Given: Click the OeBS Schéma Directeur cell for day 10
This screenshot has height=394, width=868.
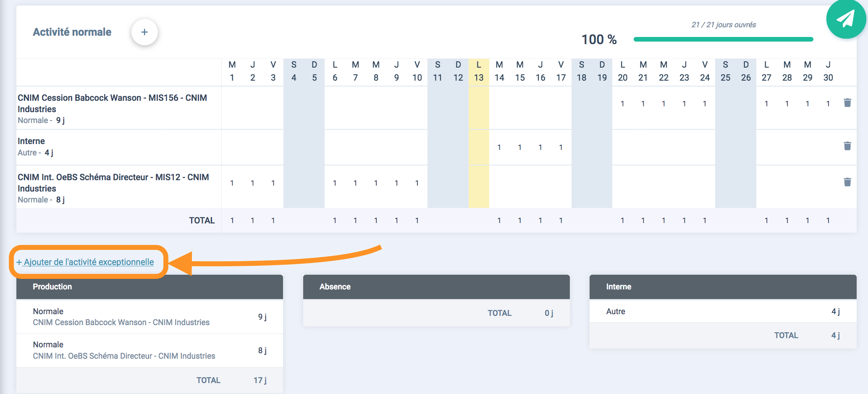Looking at the screenshot, I should click(x=417, y=183).
